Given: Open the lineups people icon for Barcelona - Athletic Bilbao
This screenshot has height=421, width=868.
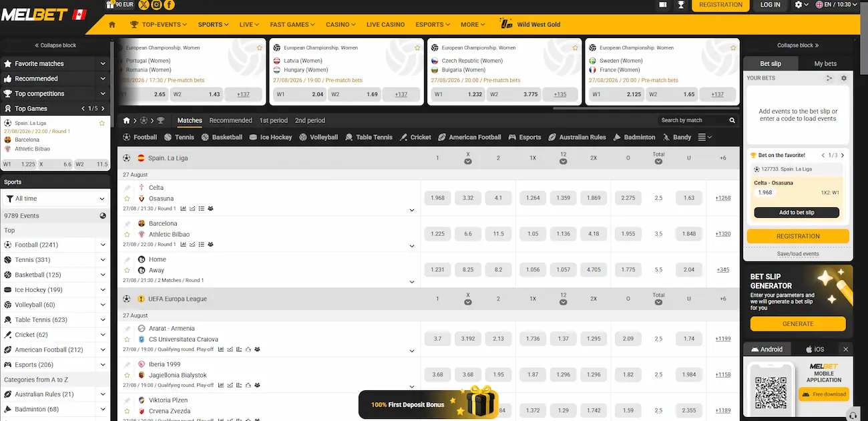Looking at the screenshot, I should pyautogui.click(x=210, y=245).
